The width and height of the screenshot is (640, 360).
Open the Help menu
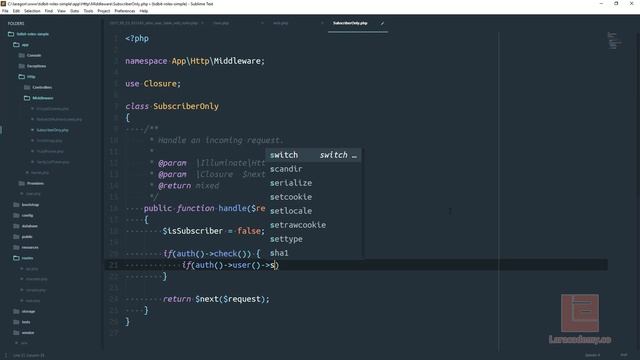coord(144,11)
